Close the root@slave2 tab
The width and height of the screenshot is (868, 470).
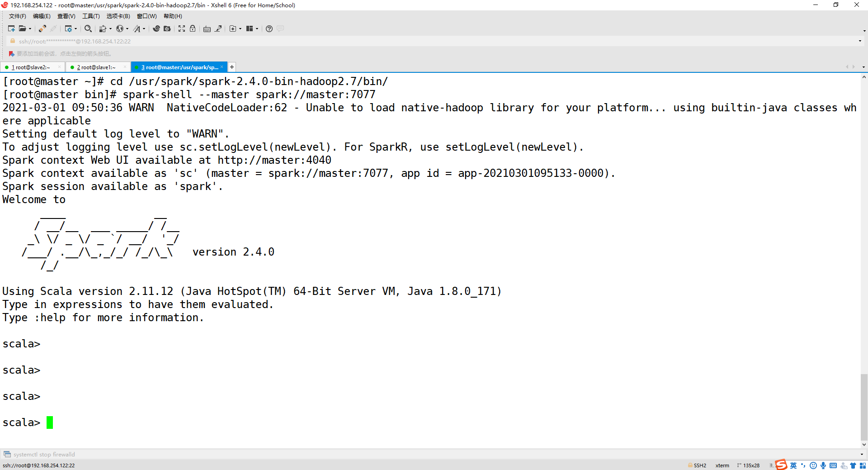(x=59, y=67)
